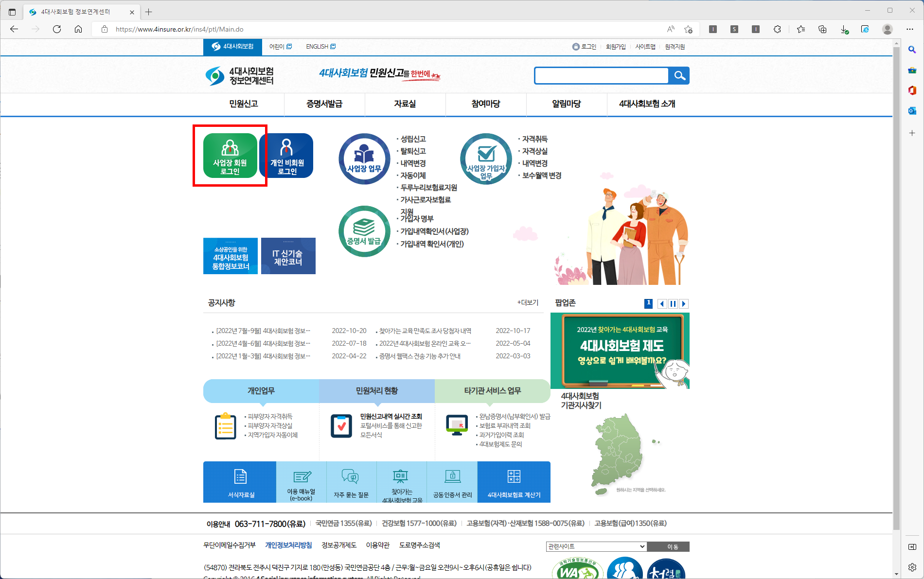Click the 사업장 가입자 업무 circular icon
Screen dimensions: 924x579
click(x=486, y=159)
